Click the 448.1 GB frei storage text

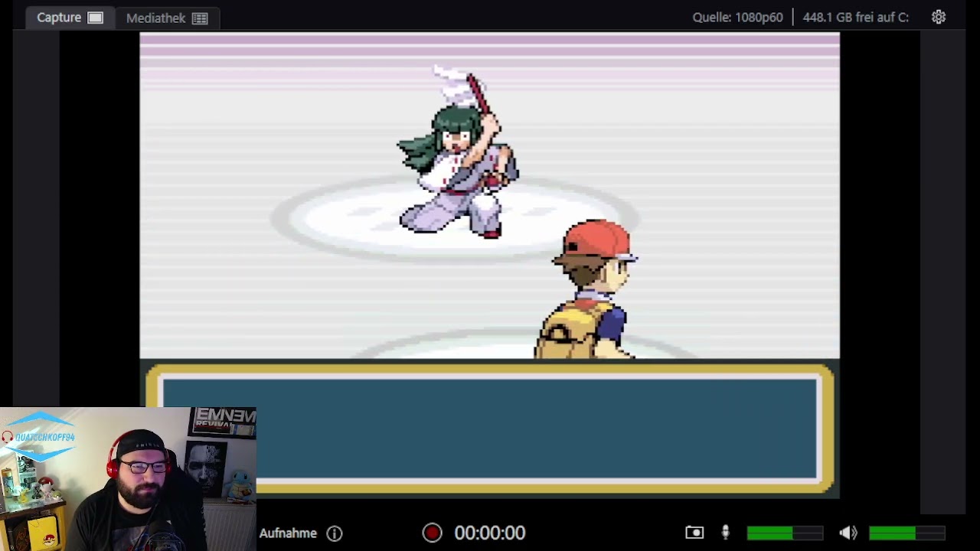pyautogui.click(x=855, y=17)
